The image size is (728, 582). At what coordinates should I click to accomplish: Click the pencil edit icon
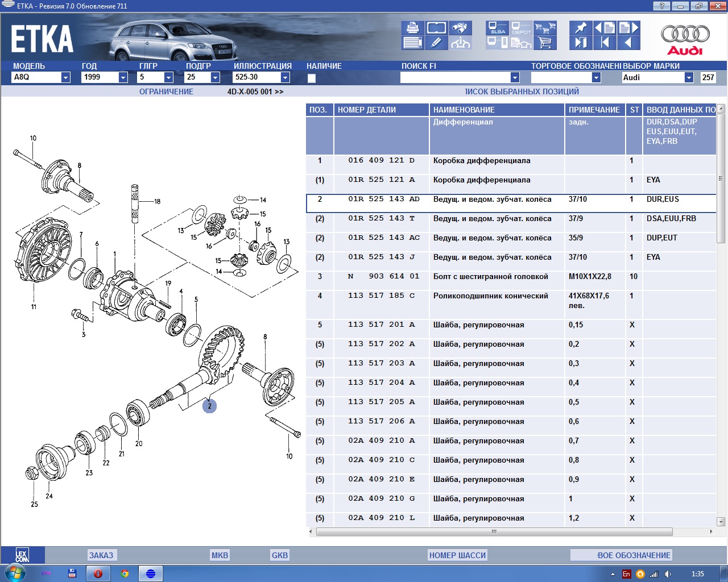436,43
